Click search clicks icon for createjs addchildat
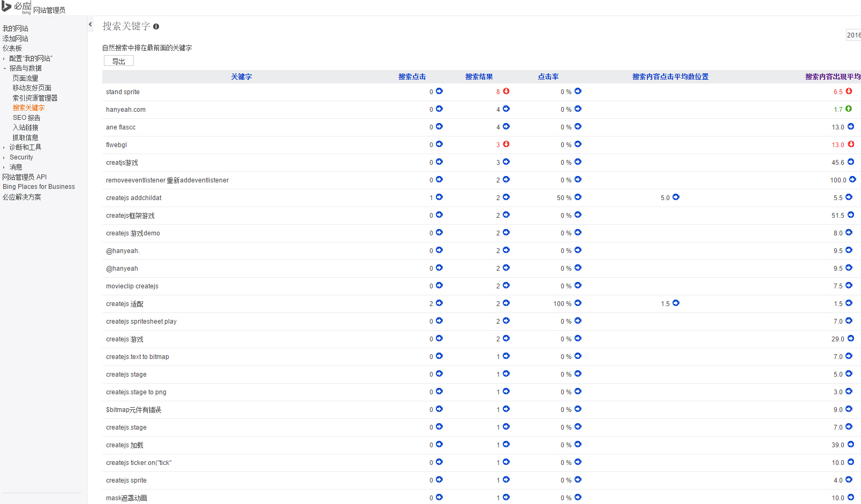Viewport: 861px width, 504px height. 439,197
